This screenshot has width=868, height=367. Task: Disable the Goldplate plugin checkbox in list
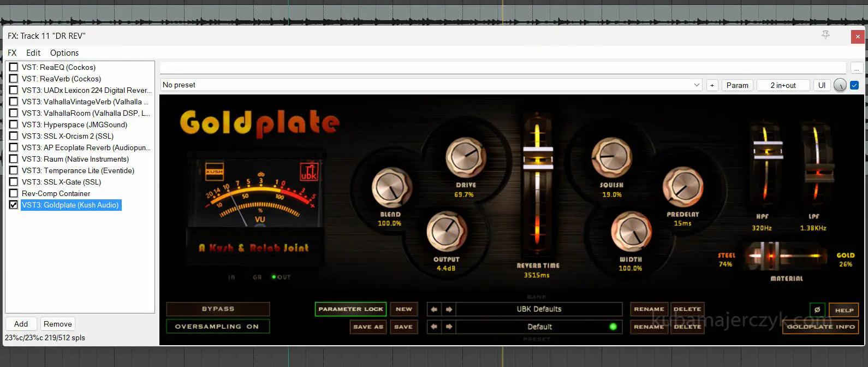pyautogui.click(x=14, y=205)
